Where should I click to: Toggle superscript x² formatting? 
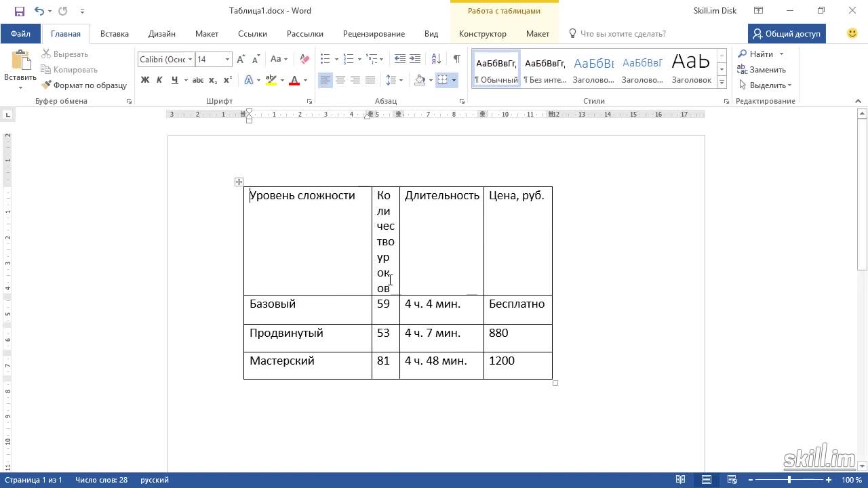tap(228, 80)
